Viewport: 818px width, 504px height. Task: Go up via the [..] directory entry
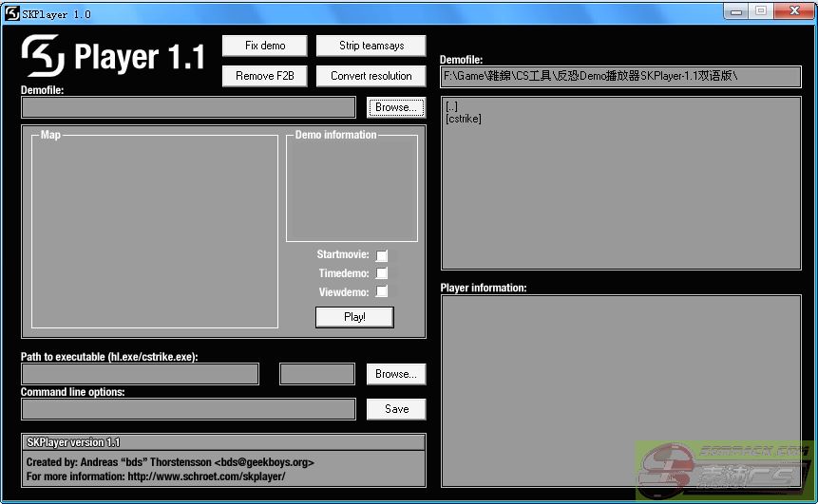451,106
